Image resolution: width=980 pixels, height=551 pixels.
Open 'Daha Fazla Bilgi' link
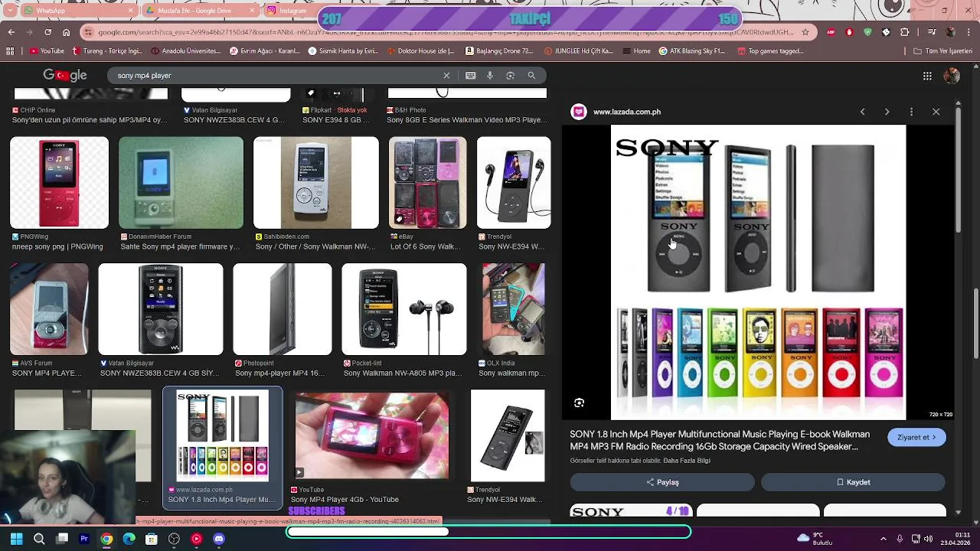click(x=687, y=461)
